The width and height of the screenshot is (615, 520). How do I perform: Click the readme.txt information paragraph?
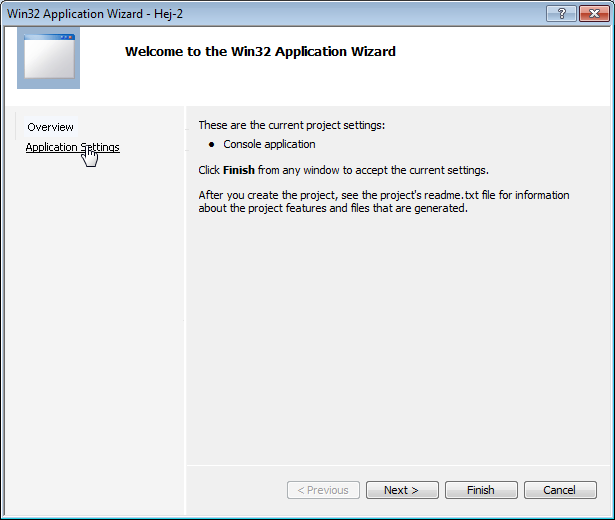pos(384,202)
